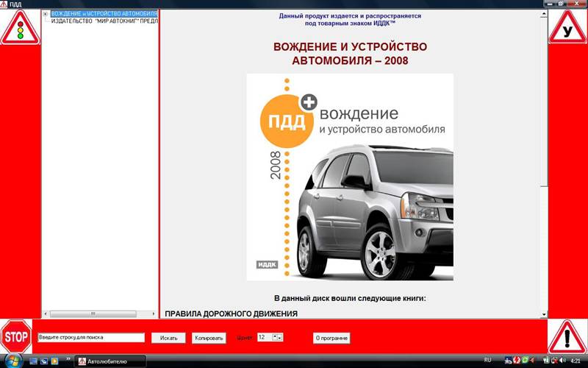This screenshot has height=368, width=588.
Task: Click the content pane scroll up arrow
Action: click(544, 14)
